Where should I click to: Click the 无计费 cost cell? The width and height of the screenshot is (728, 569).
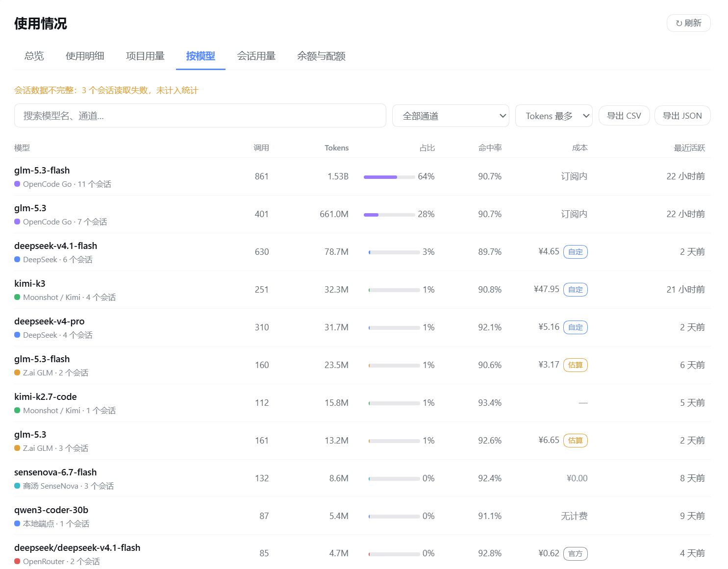(574, 516)
